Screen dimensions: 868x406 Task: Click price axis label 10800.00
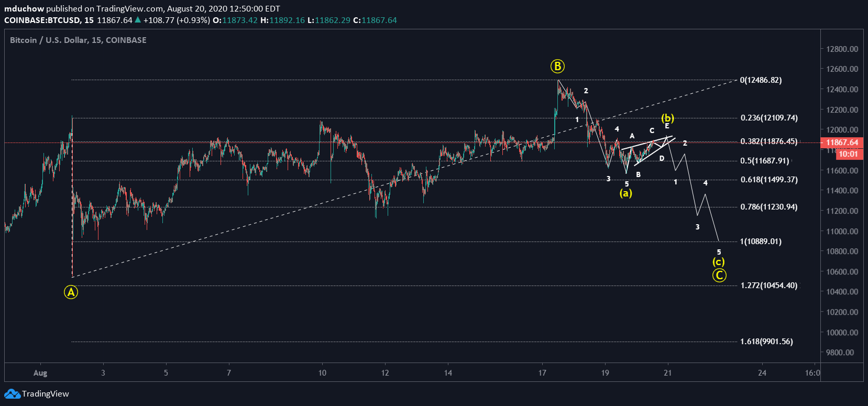[x=842, y=251]
